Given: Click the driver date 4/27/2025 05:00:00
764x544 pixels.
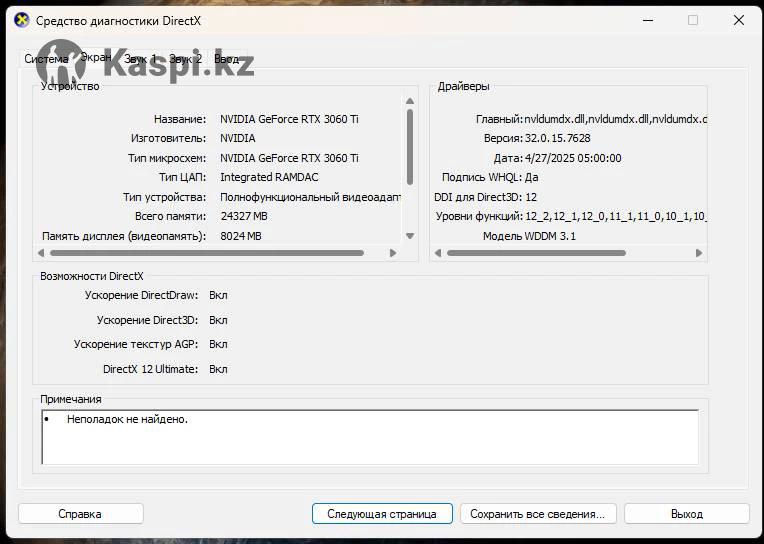Looking at the screenshot, I should [573, 158].
